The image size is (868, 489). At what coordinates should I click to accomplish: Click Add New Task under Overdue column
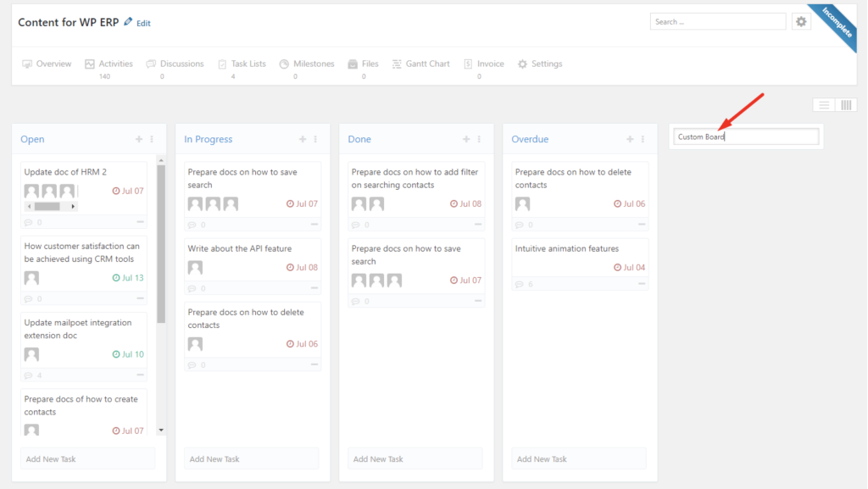tap(578, 459)
